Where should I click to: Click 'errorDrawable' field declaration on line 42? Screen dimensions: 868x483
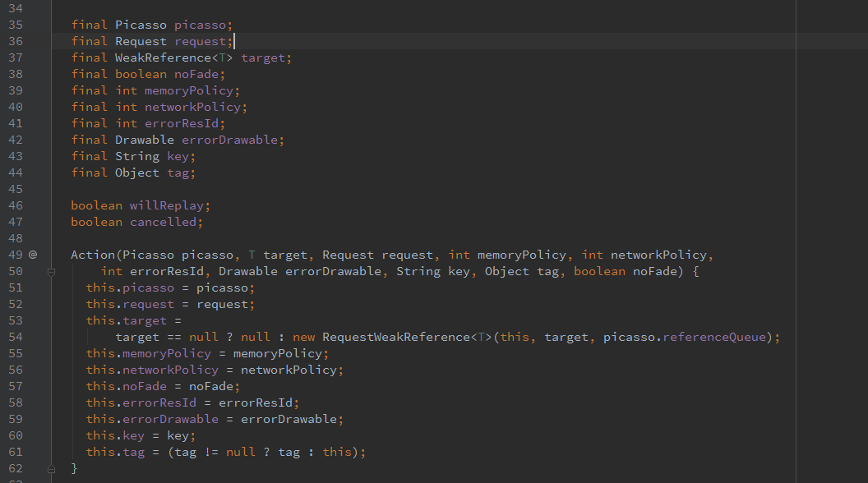pos(229,140)
